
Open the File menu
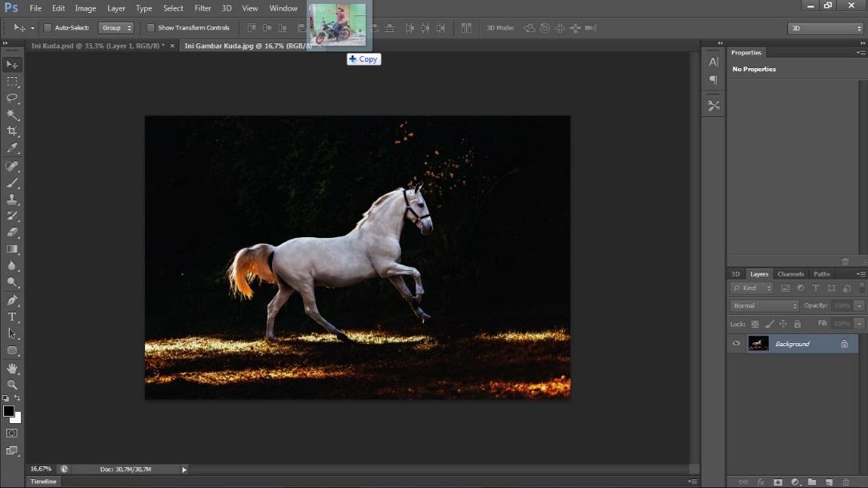coord(35,8)
